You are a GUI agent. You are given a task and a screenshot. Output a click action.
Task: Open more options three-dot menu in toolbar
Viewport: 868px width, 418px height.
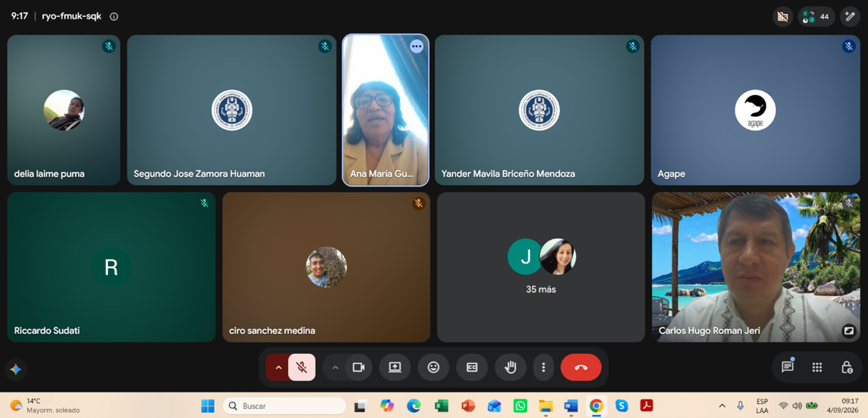(543, 367)
